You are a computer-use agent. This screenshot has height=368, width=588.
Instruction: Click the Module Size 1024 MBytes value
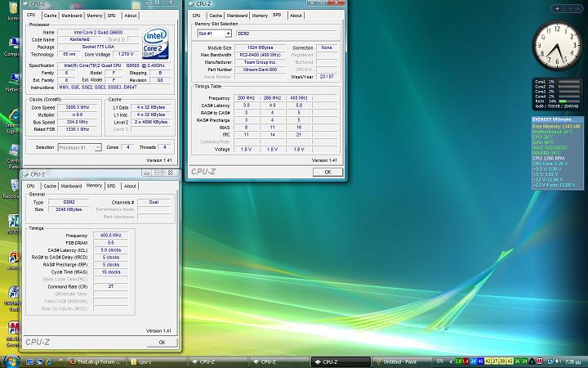point(260,47)
